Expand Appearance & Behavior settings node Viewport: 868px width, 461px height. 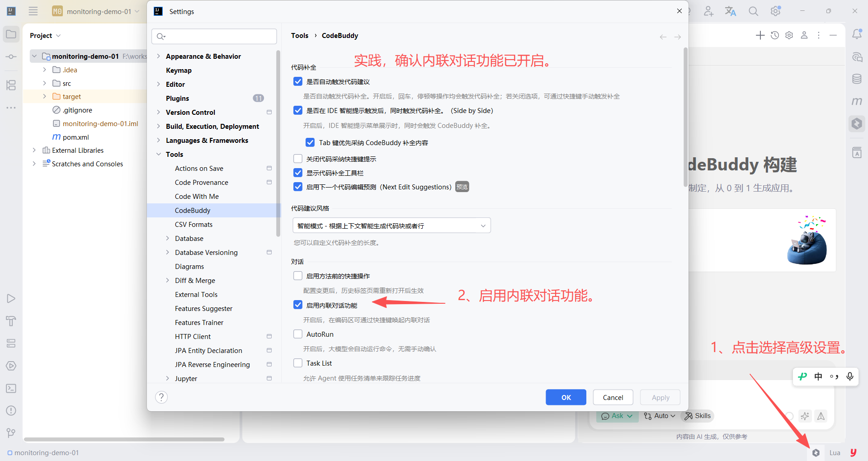pos(158,56)
